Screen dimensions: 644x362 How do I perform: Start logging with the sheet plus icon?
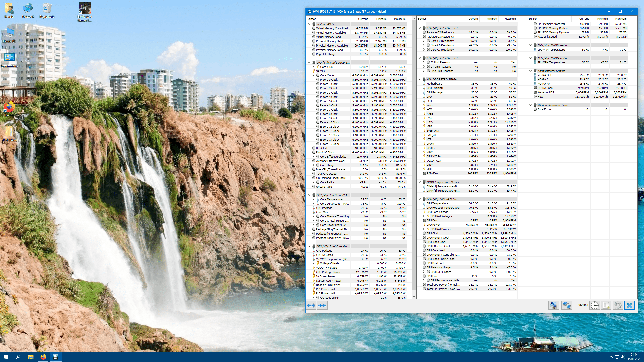tap(606, 305)
